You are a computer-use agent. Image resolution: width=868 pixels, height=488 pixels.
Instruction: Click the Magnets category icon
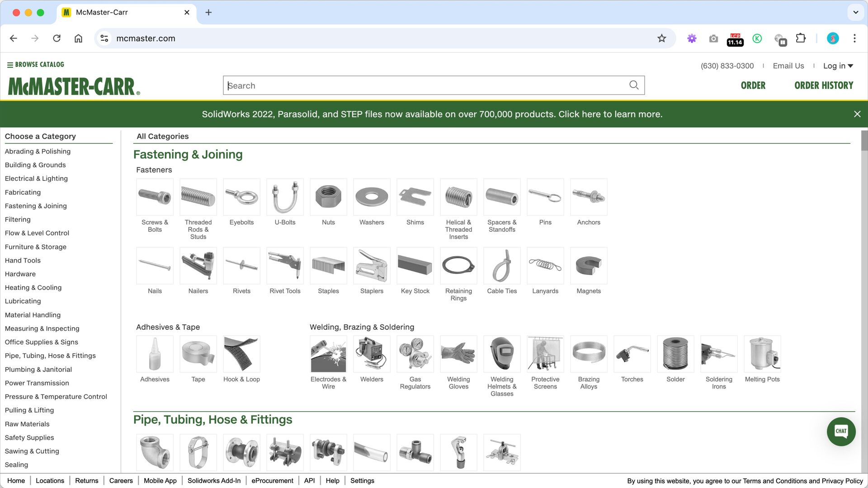589,266
